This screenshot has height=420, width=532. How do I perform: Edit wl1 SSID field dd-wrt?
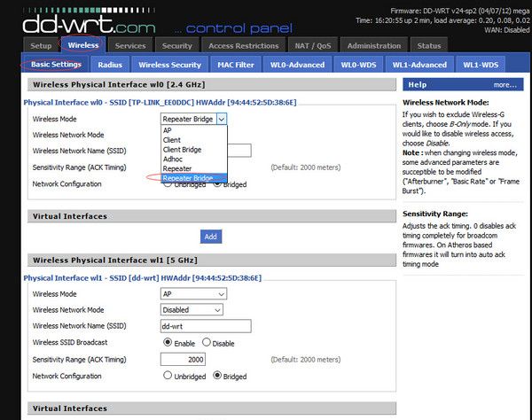206,326
